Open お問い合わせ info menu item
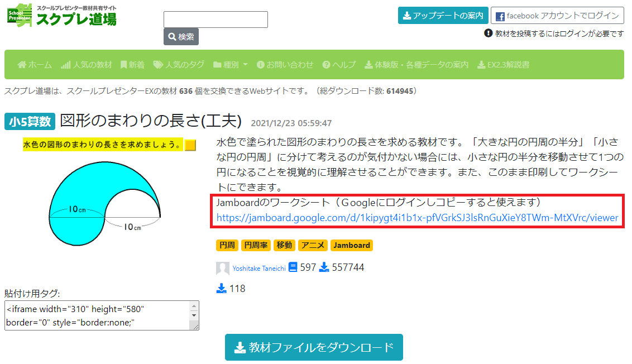This screenshot has width=632, height=364. click(x=285, y=65)
